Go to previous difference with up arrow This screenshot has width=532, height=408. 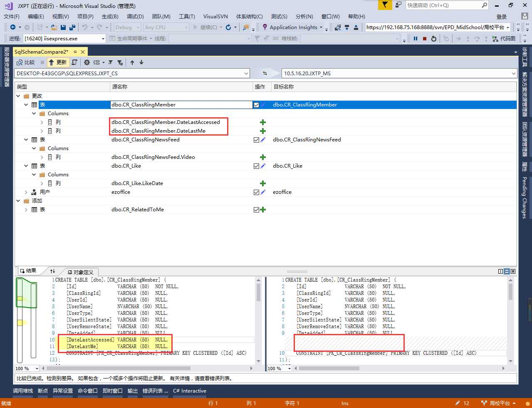(132, 62)
